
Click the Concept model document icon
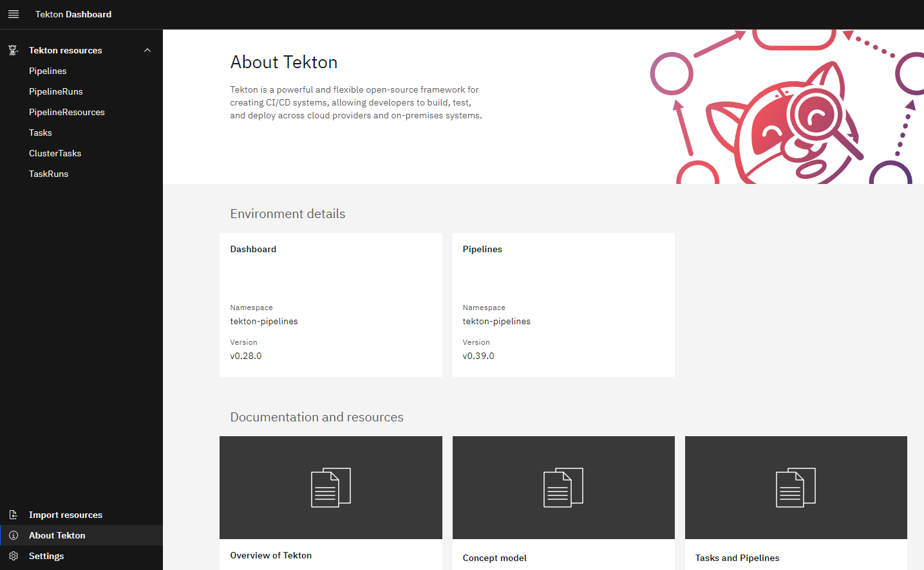pyautogui.click(x=563, y=488)
